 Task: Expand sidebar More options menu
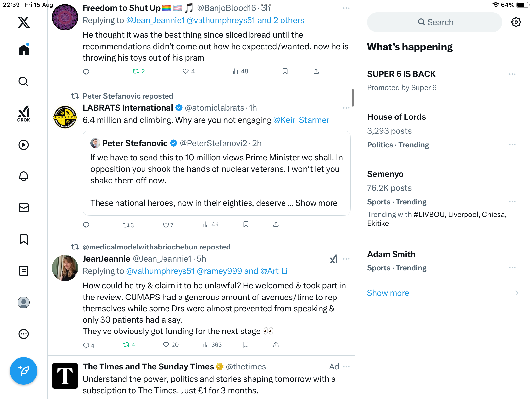coord(24,334)
